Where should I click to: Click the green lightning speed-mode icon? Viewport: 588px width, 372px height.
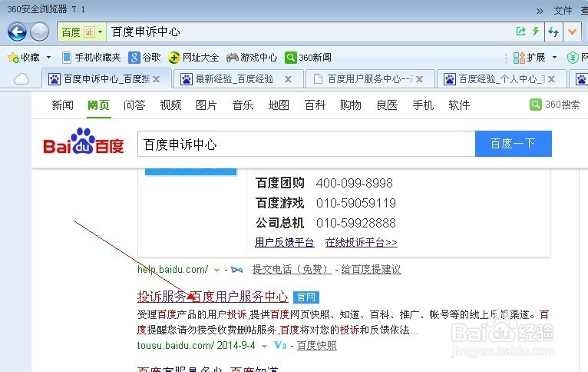click(536, 32)
